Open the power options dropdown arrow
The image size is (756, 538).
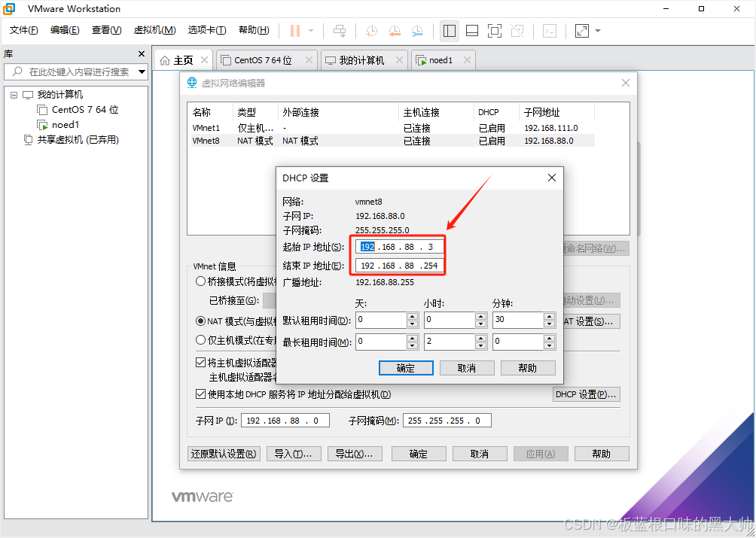point(311,31)
